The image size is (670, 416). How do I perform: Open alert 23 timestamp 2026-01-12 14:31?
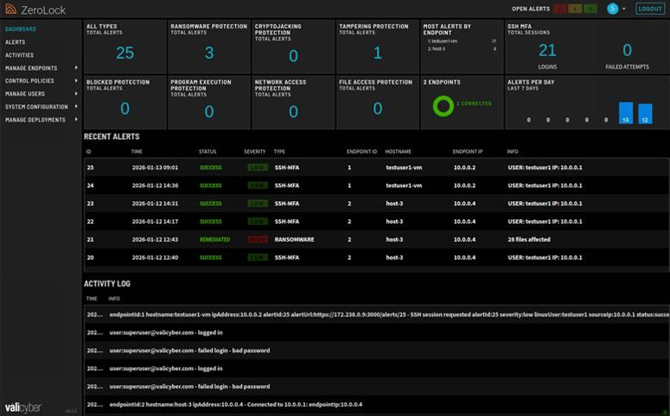click(x=155, y=203)
